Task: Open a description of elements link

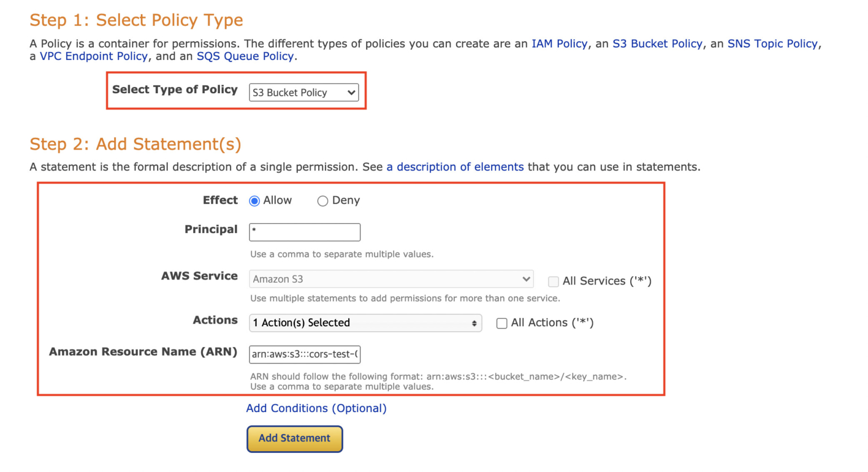Action: (455, 167)
